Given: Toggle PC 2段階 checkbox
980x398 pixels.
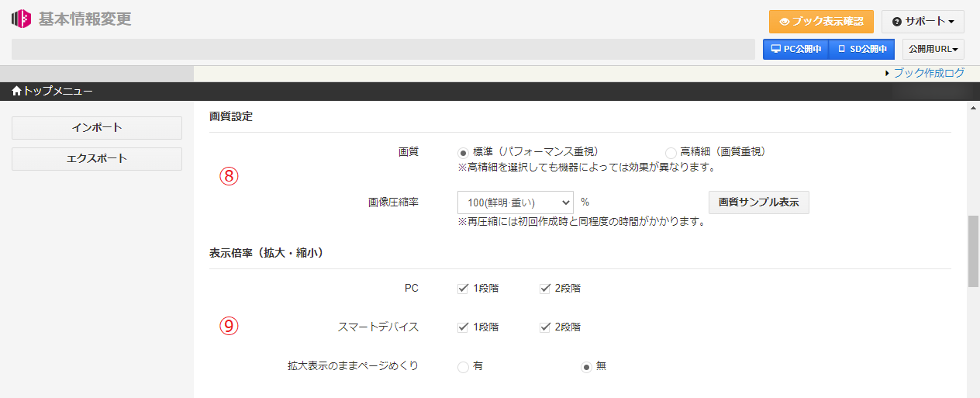Looking at the screenshot, I should point(545,289).
